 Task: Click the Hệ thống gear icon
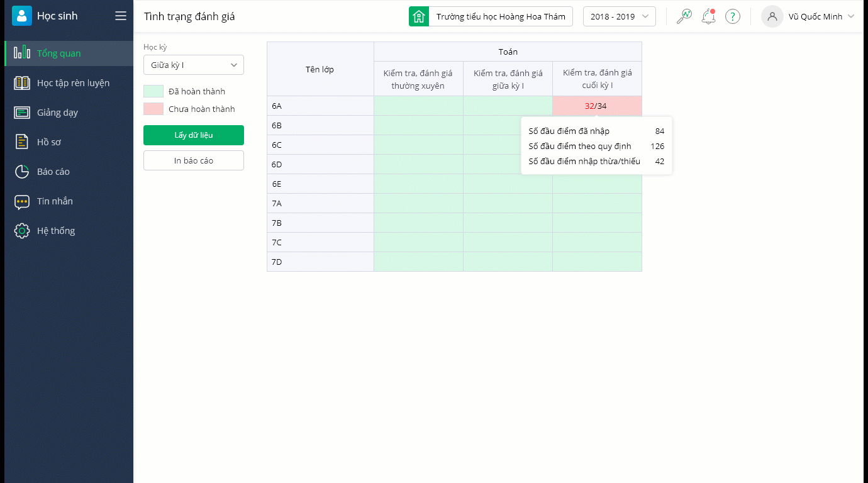(x=22, y=231)
